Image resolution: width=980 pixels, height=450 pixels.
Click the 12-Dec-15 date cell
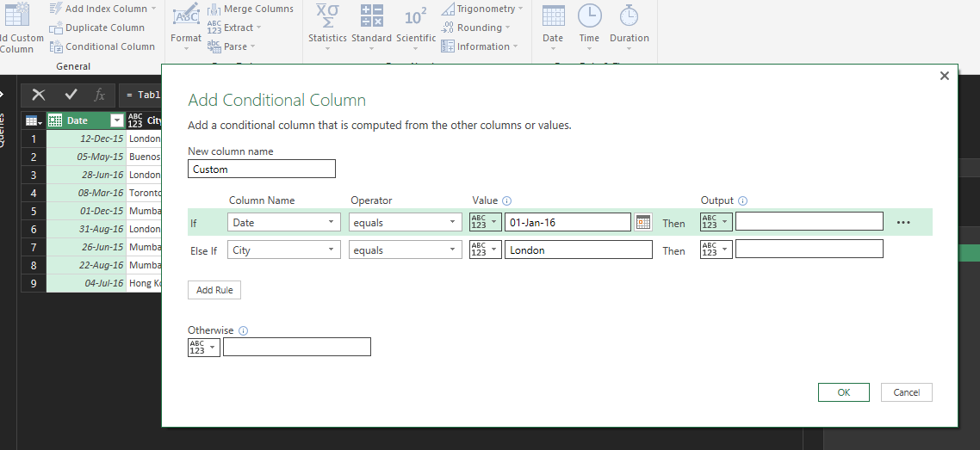[x=86, y=139]
